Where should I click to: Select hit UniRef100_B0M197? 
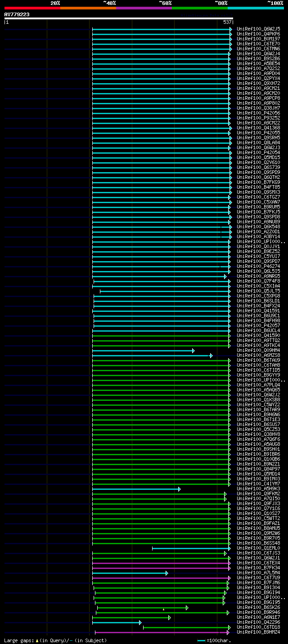click(258, 39)
